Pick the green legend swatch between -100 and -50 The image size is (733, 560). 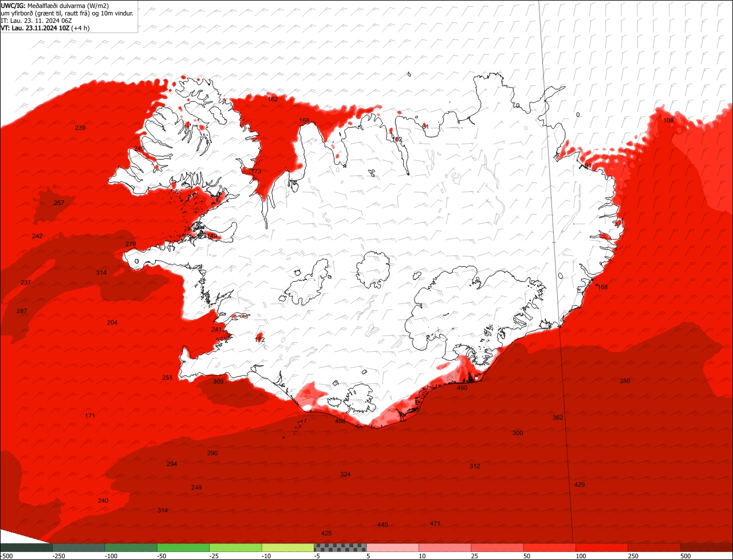click(131, 547)
